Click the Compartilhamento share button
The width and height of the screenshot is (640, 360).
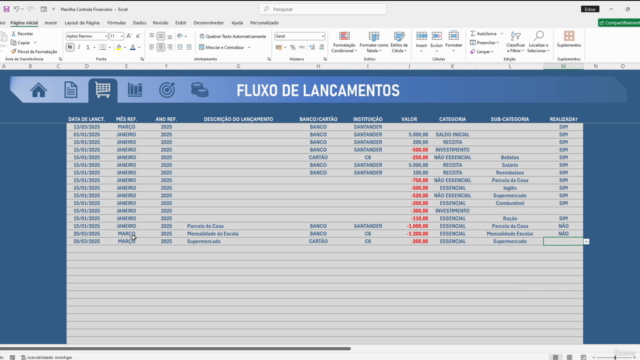[x=619, y=23]
